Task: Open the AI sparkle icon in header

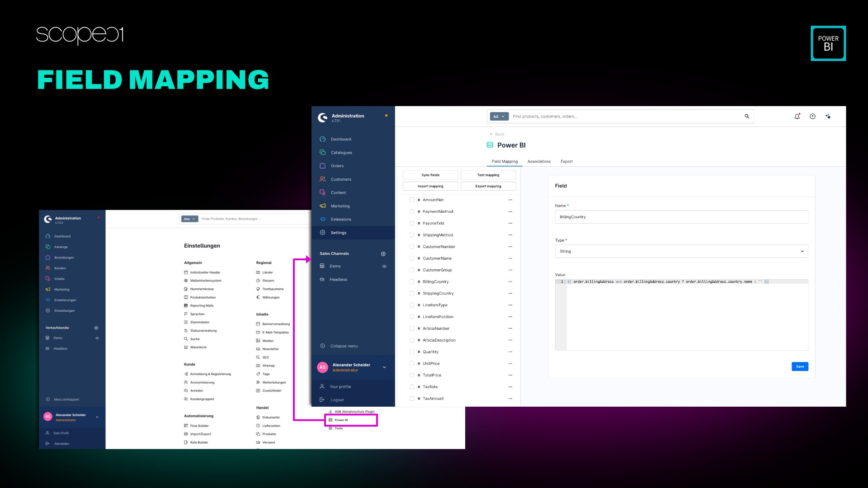Action: [828, 117]
